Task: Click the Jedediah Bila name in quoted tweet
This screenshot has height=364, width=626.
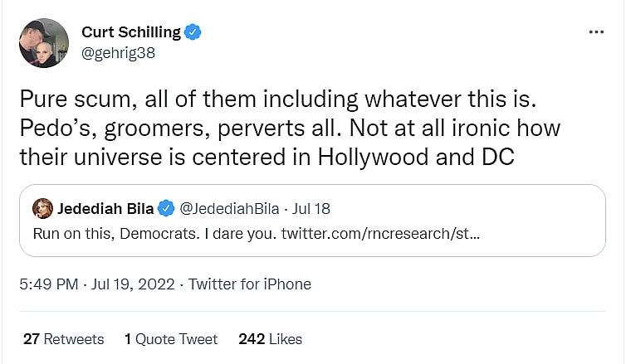Action: pos(105,208)
